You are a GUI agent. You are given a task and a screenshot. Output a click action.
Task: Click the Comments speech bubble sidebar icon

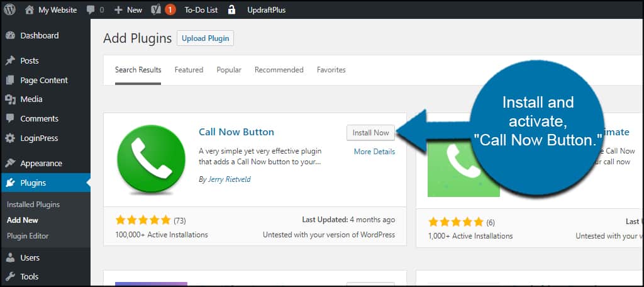pyautogui.click(x=10, y=119)
